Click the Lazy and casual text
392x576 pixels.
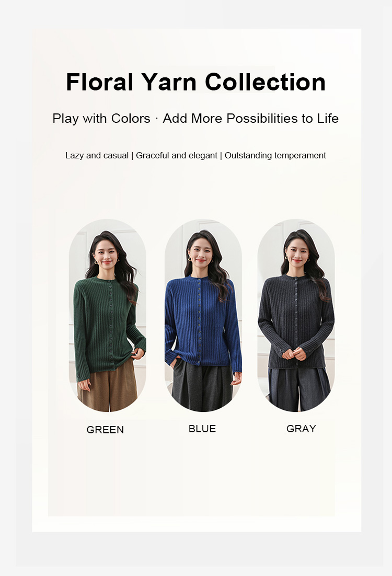click(97, 155)
